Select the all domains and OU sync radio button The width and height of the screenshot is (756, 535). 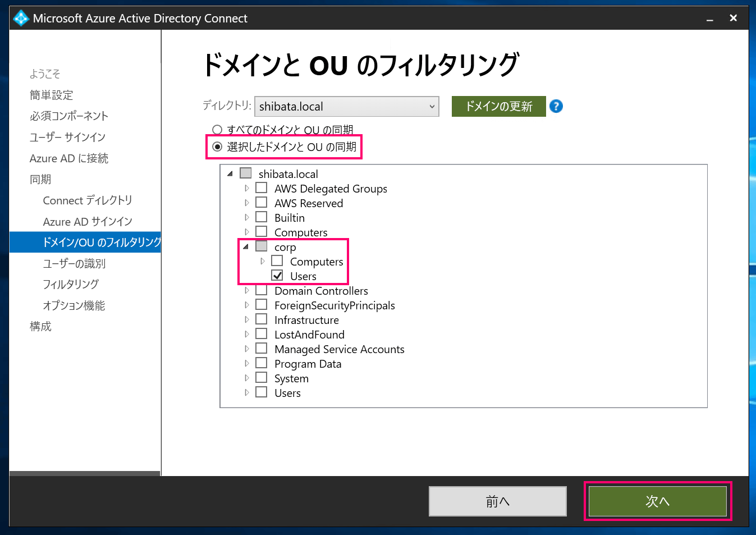(x=217, y=130)
